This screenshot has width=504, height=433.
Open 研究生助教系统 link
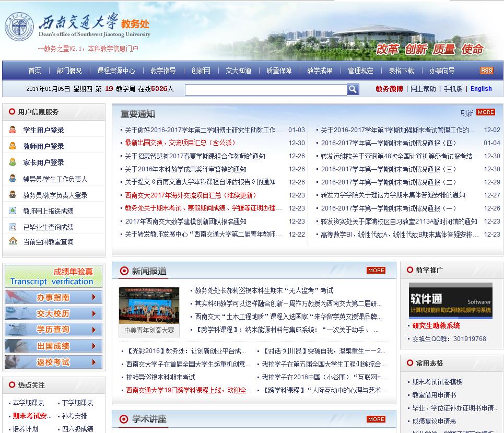tap(436, 325)
